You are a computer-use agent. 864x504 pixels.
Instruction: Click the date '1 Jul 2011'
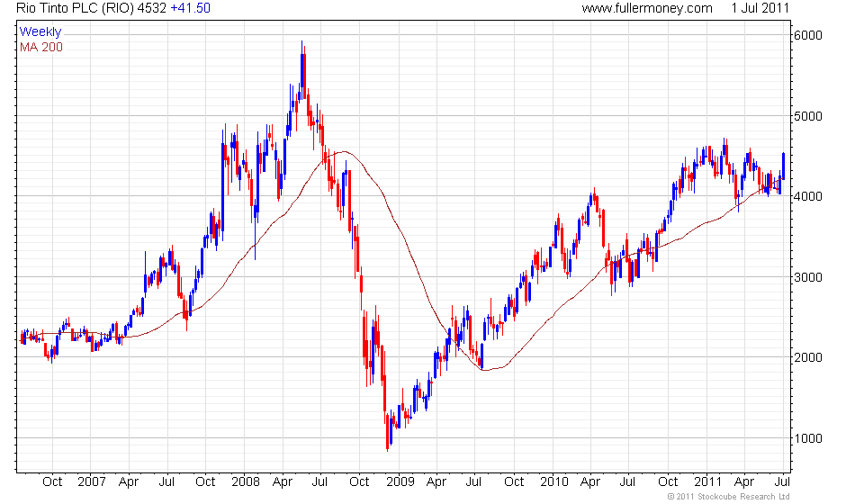pos(760,8)
